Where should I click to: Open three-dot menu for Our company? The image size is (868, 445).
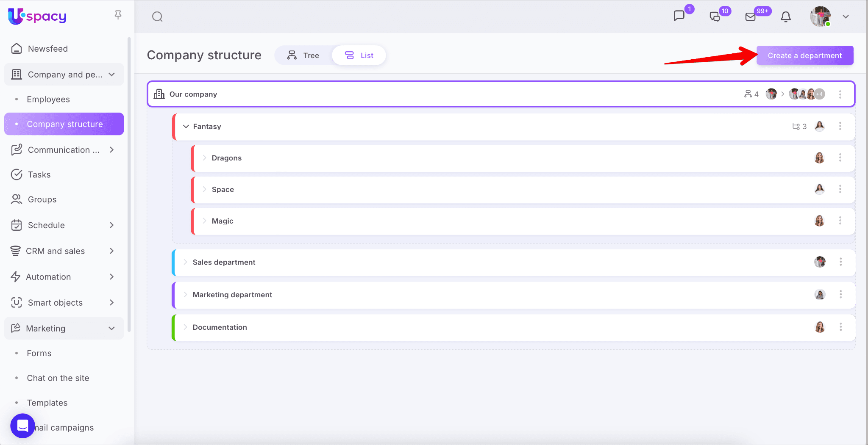pyautogui.click(x=840, y=94)
